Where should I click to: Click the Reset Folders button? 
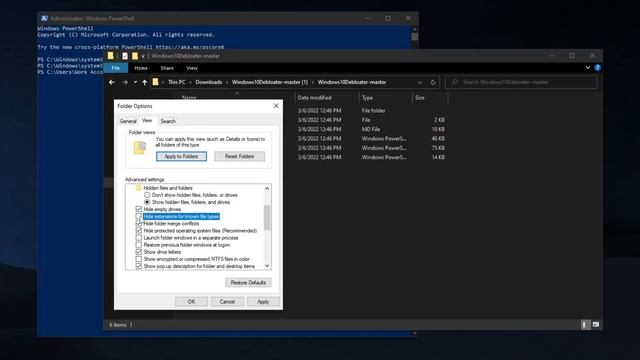tap(239, 156)
